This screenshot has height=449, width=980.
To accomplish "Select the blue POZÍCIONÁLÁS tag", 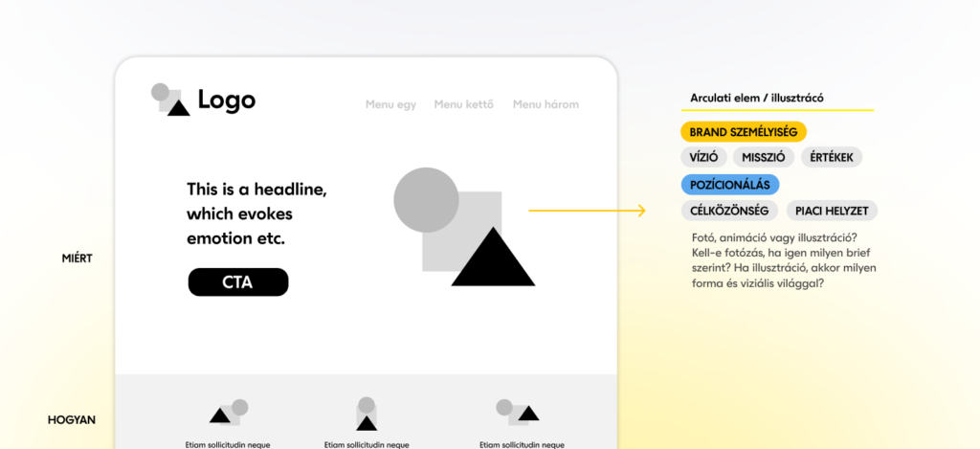I will click(730, 185).
